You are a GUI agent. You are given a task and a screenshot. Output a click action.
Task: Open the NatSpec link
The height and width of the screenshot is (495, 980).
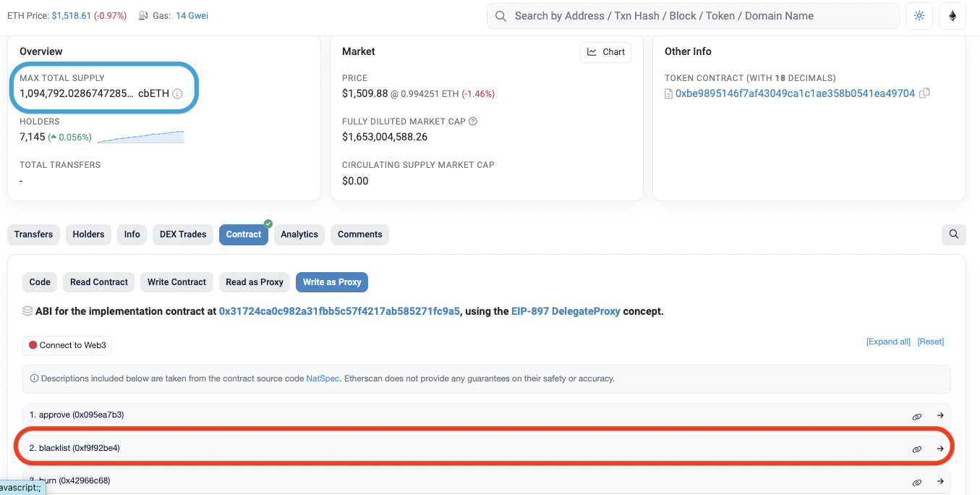click(x=323, y=378)
